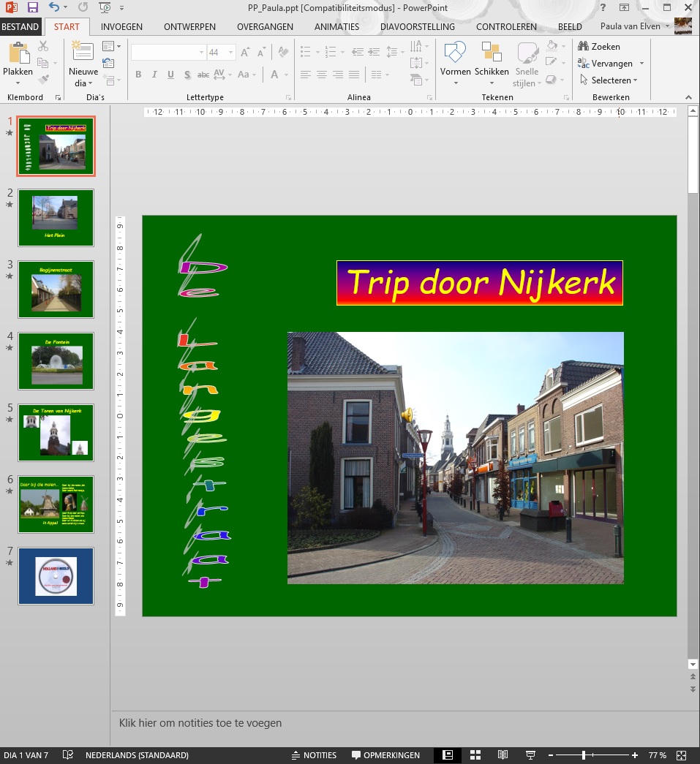
Task: Toggle underline formatting
Action: click(170, 75)
